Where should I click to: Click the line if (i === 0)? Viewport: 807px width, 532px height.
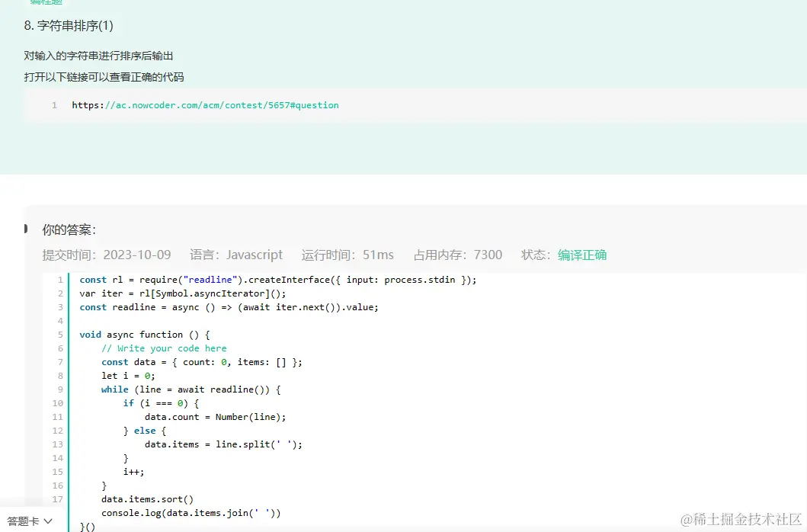161,403
